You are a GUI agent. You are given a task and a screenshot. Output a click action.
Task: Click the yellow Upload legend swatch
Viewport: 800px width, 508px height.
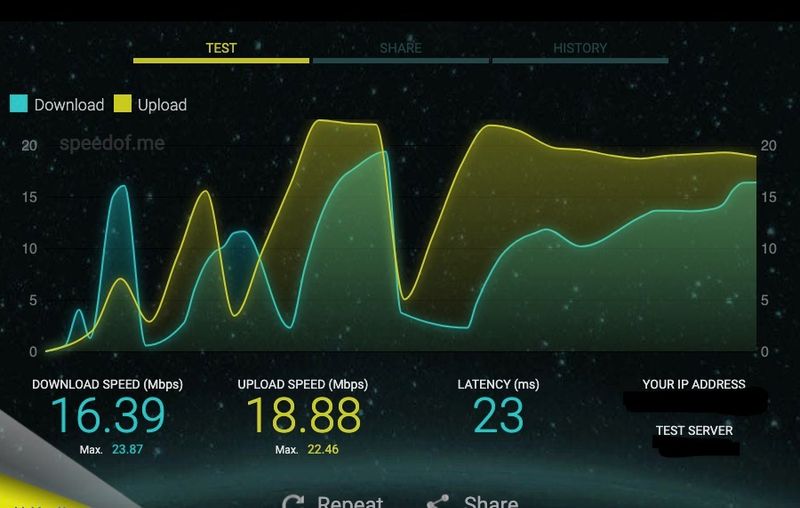click(123, 104)
